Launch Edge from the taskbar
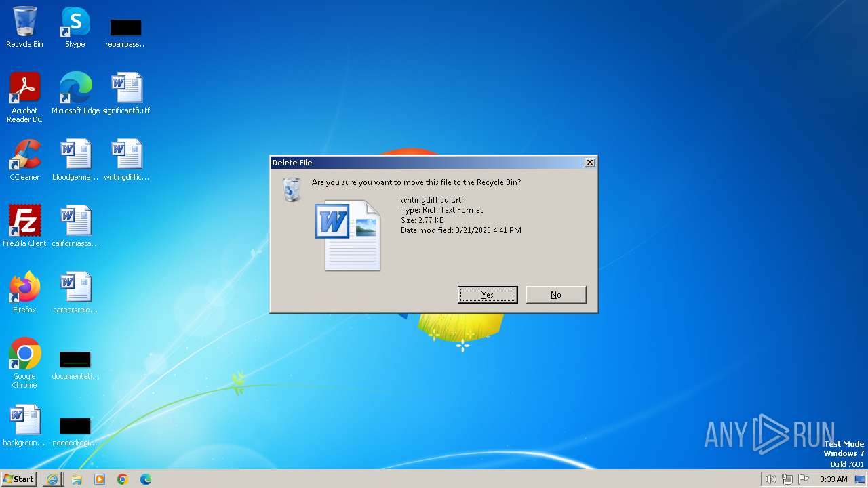Viewport: 868px width, 488px height. pyautogui.click(x=146, y=479)
